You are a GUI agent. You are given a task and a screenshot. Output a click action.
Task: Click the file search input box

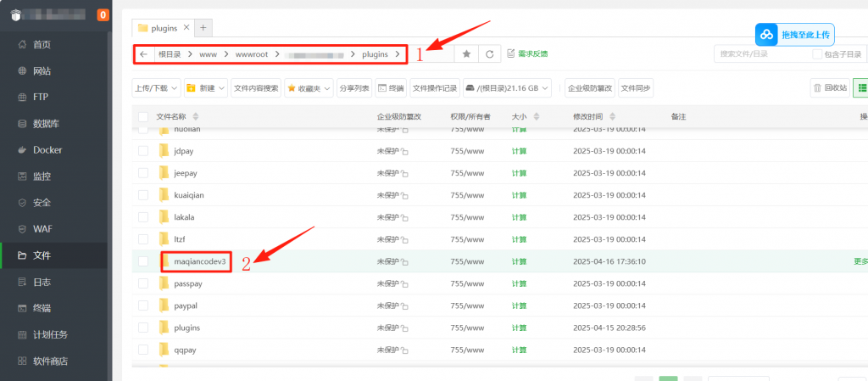(x=760, y=54)
